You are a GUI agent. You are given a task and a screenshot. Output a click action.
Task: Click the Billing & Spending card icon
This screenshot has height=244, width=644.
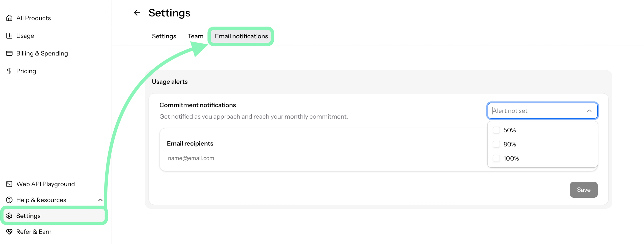[9, 53]
